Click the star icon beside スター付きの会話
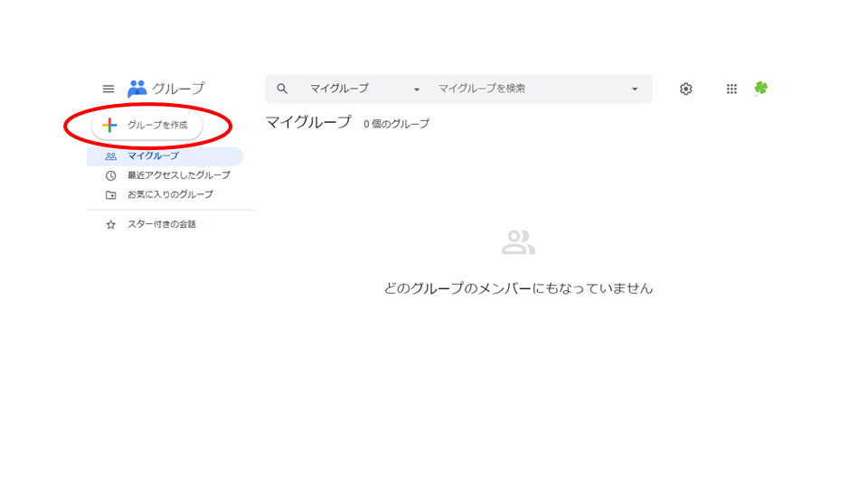 (x=110, y=224)
